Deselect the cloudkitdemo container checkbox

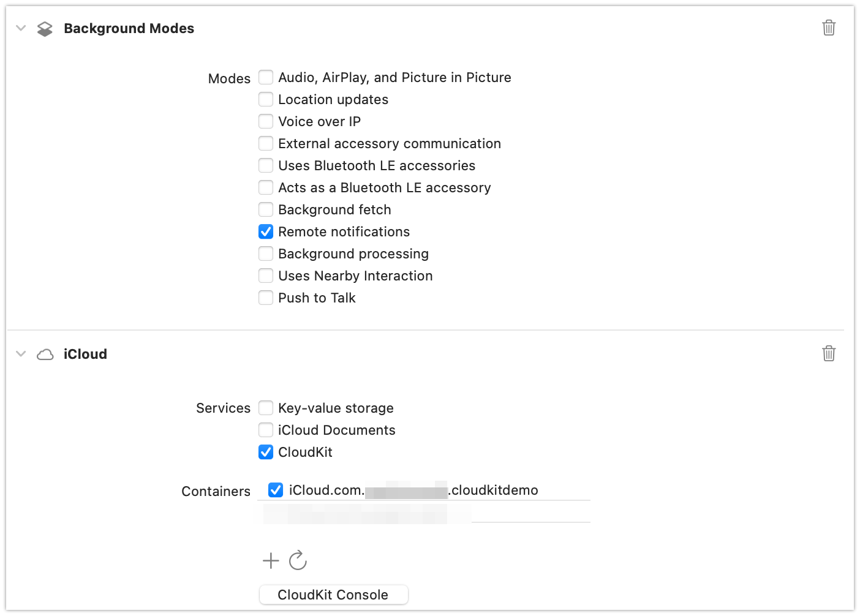276,490
